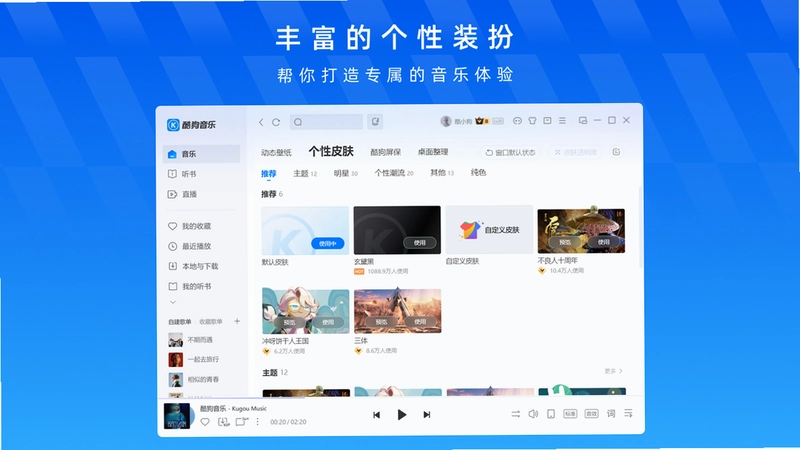The height and width of the screenshot is (450, 800).
Task: Click the volume speaker icon
Action: click(x=533, y=414)
